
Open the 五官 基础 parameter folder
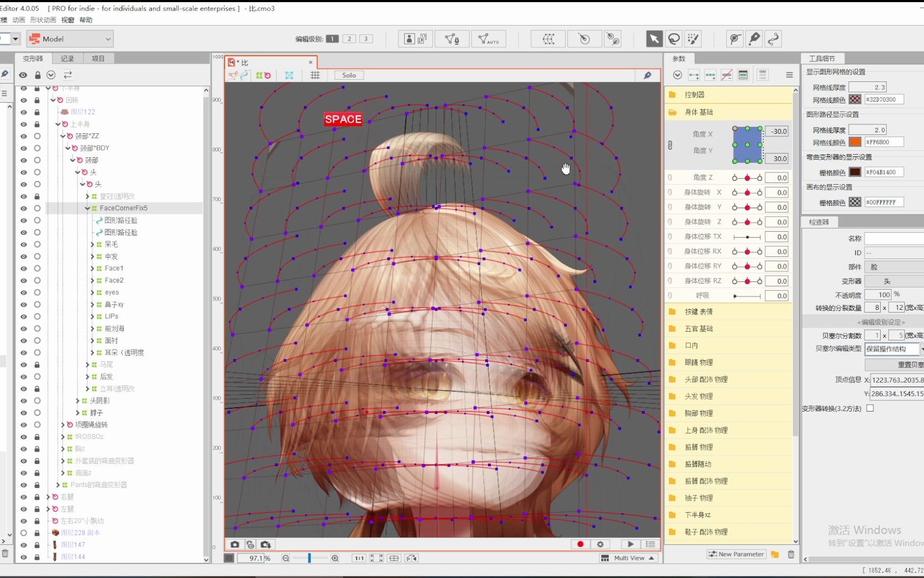click(728, 329)
